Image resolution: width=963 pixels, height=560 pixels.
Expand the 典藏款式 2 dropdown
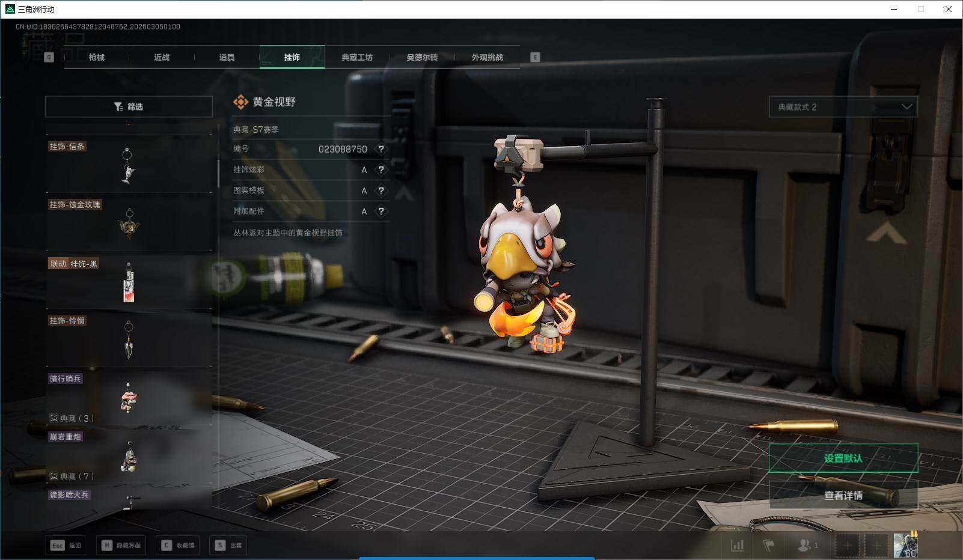click(843, 107)
